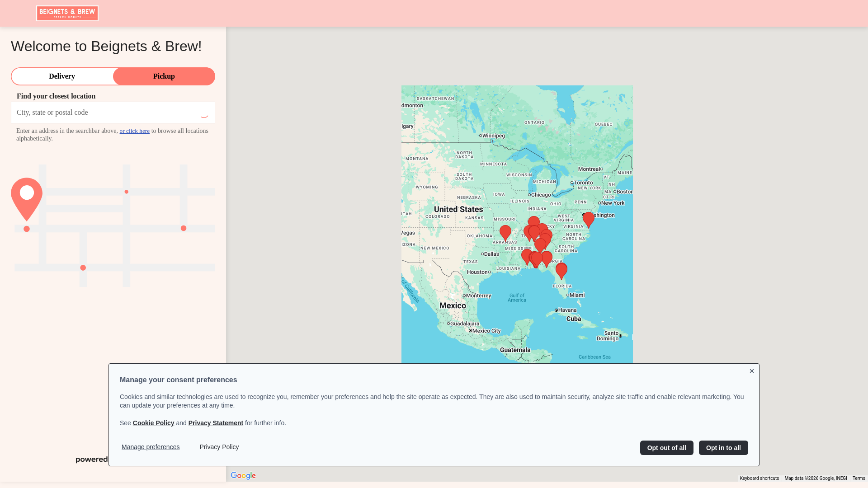
Task: Click Opt out of all
Action: pos(666,448)
